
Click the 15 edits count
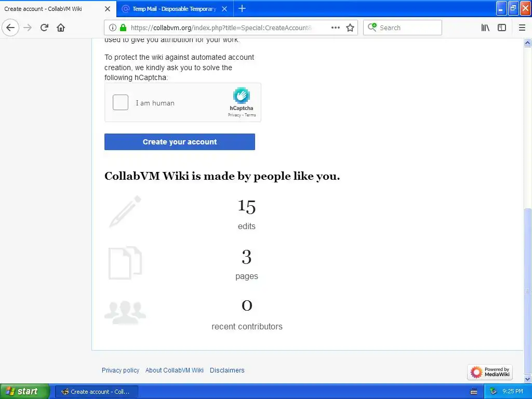(247, 207)
